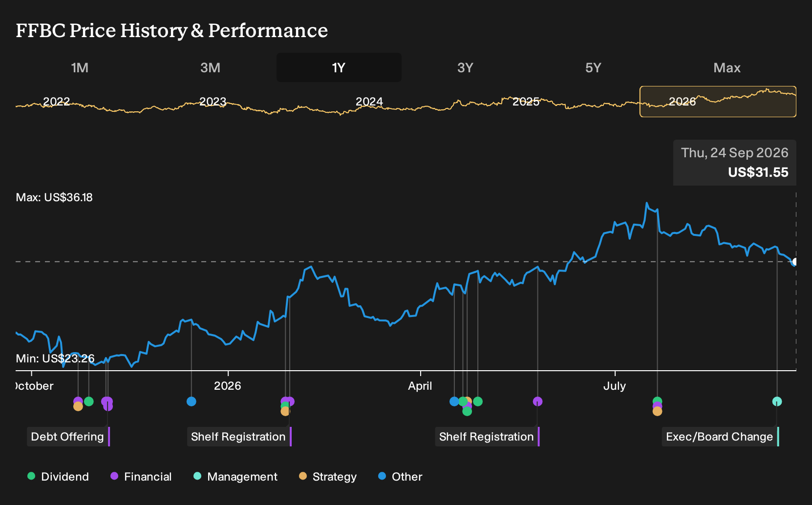Select the orange Strategy dot near October

click(x=78, y=406)
